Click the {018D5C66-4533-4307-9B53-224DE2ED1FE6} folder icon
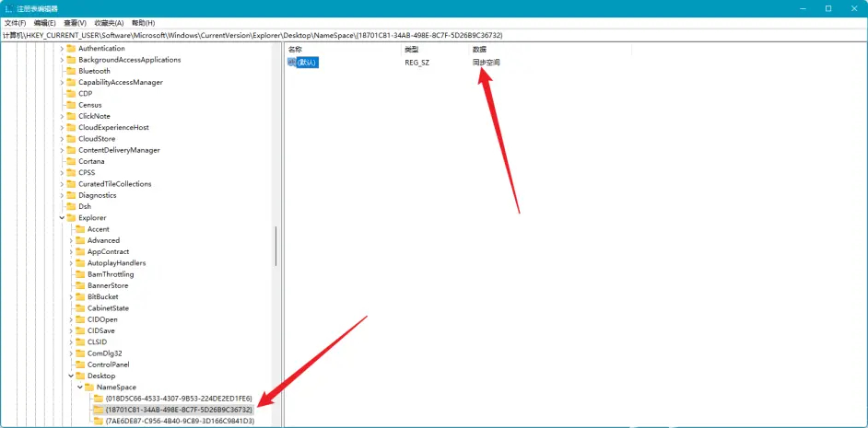 [x=98, y=399]
